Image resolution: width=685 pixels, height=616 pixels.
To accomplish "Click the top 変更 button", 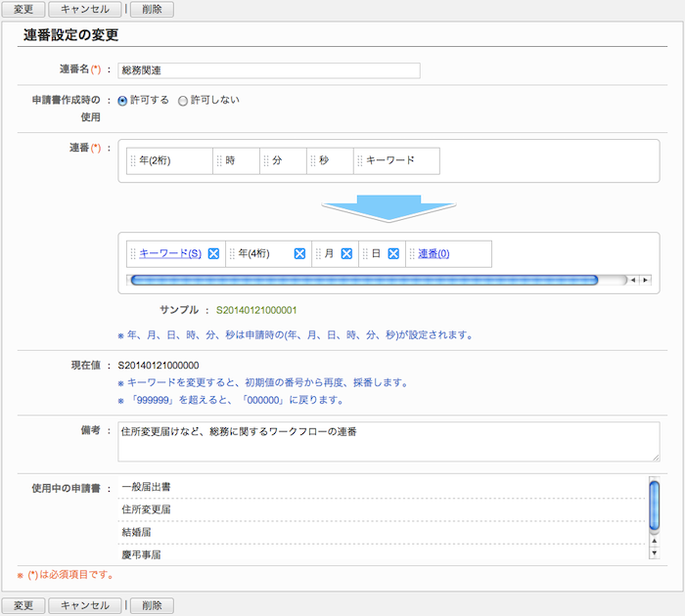I will [x=23, y=9].
